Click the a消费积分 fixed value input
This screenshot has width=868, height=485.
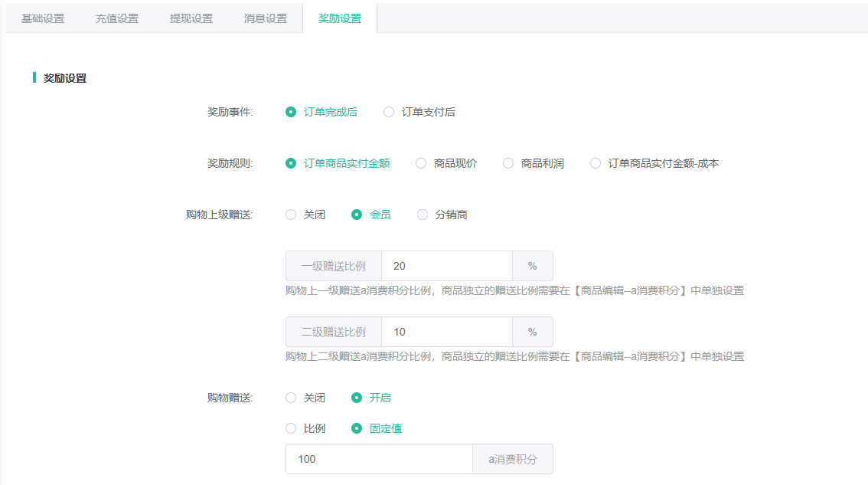click(x=379, y=459)
